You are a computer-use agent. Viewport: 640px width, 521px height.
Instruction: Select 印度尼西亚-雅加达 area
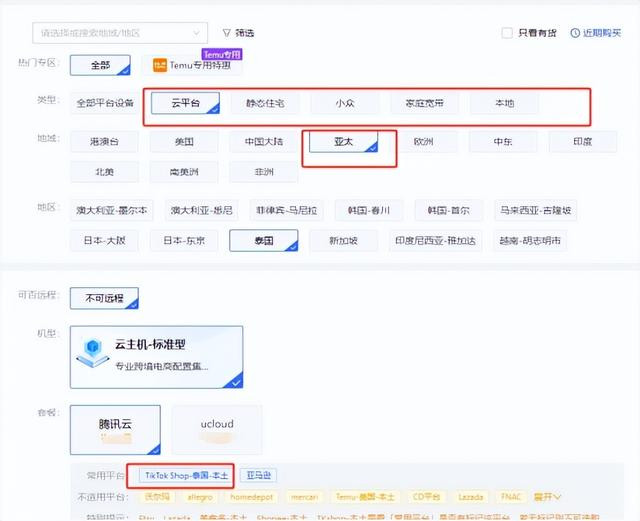click(436, 240)
